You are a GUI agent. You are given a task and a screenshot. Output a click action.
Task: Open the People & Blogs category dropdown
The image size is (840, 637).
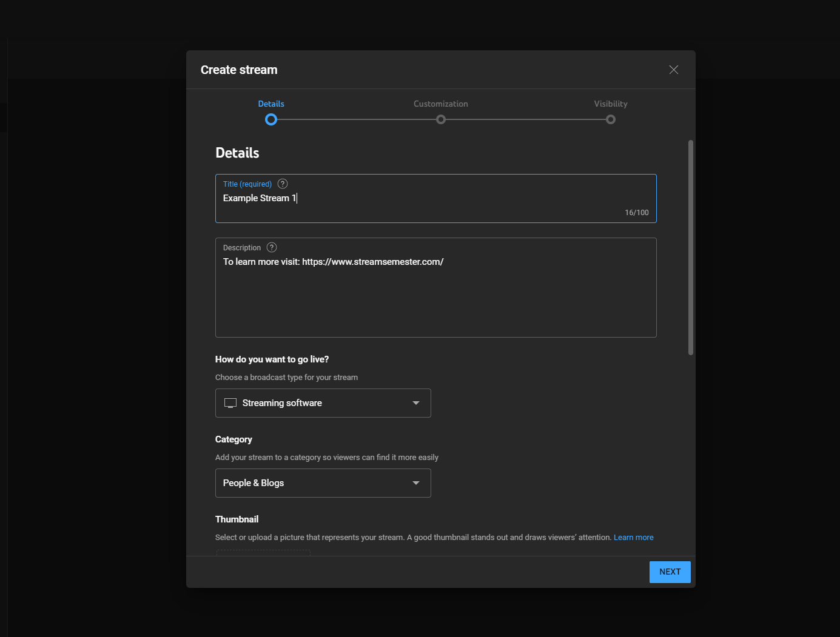click(323, 483)
